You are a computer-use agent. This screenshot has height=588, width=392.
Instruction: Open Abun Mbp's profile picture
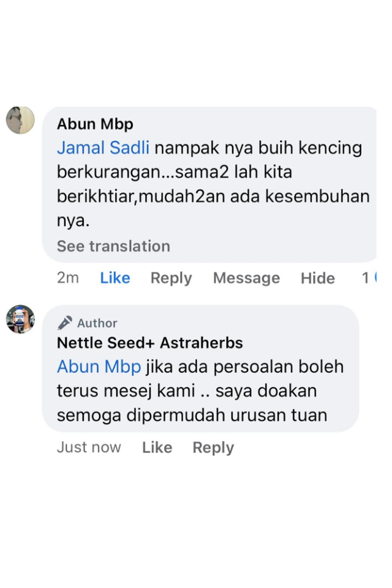20,119
